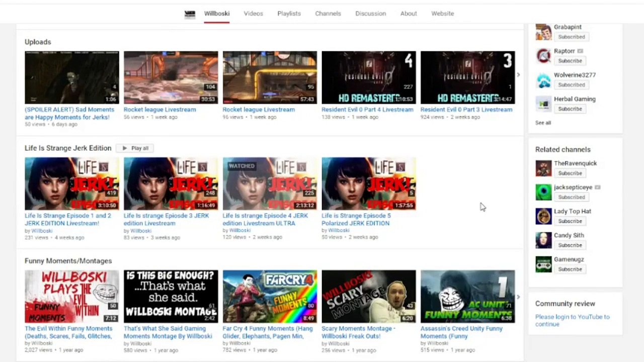
Task: Open the Uploads section heading
Action: (x=38, y=42)
